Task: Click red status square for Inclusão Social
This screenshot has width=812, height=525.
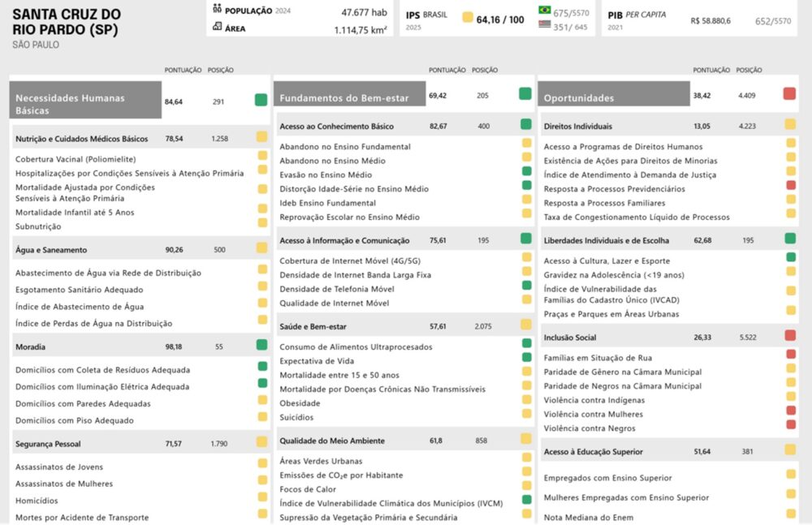Action: coord(790,335)
